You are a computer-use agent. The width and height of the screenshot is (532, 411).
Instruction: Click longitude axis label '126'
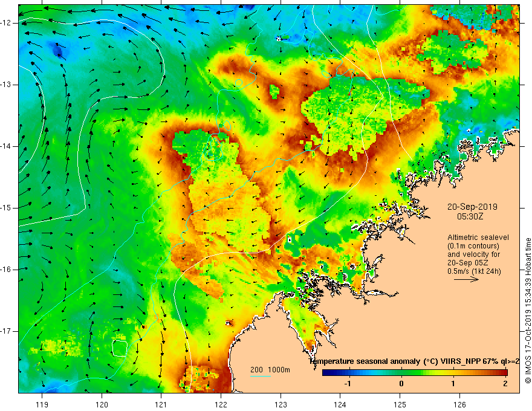[459, 404]
